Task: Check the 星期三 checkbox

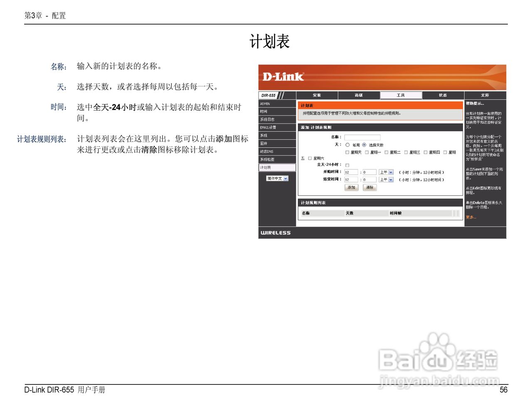Action: (x=406, y=153)
